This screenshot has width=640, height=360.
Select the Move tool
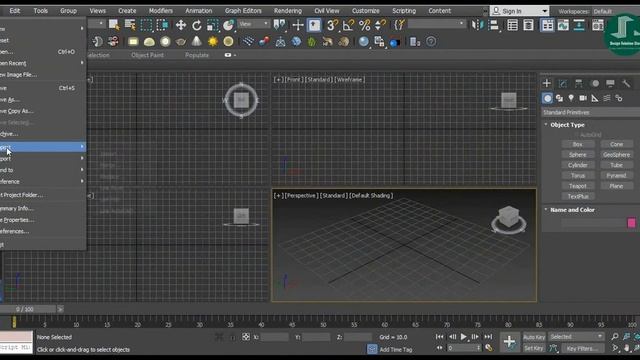pos(180,25)
